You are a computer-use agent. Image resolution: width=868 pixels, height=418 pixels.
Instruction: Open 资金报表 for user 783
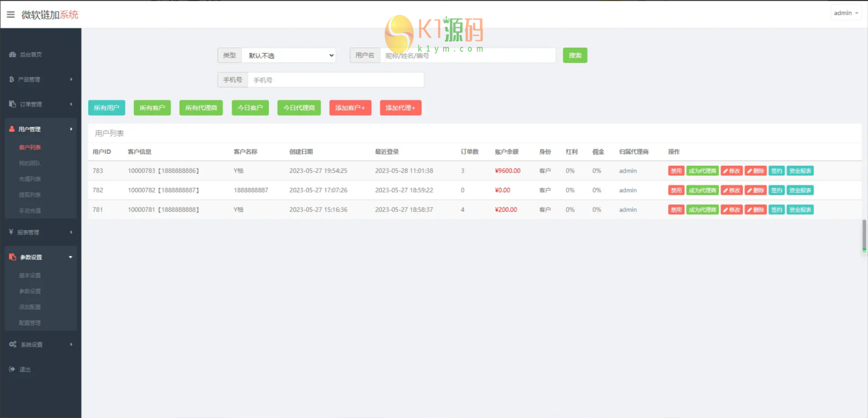click(x=800, y=171)
